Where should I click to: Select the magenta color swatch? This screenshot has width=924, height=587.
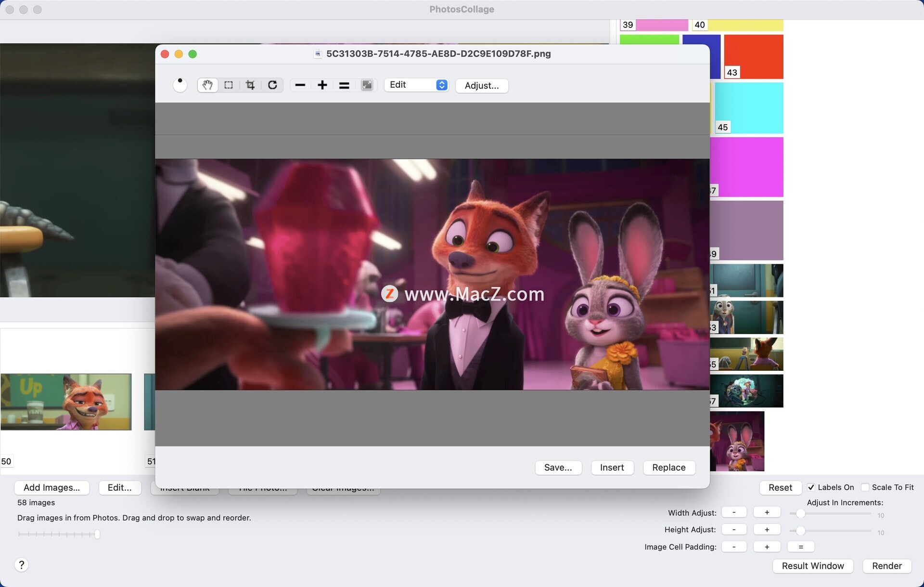click(x=746, y=167)
